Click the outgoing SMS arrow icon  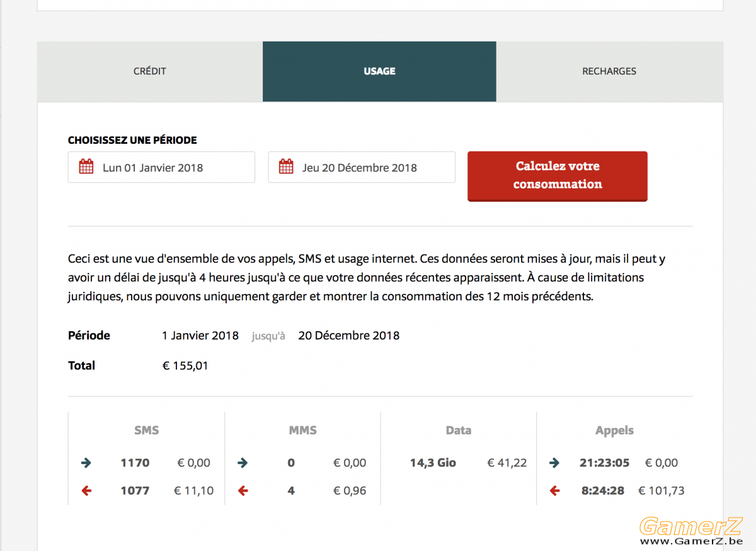[x=86, y=463]
